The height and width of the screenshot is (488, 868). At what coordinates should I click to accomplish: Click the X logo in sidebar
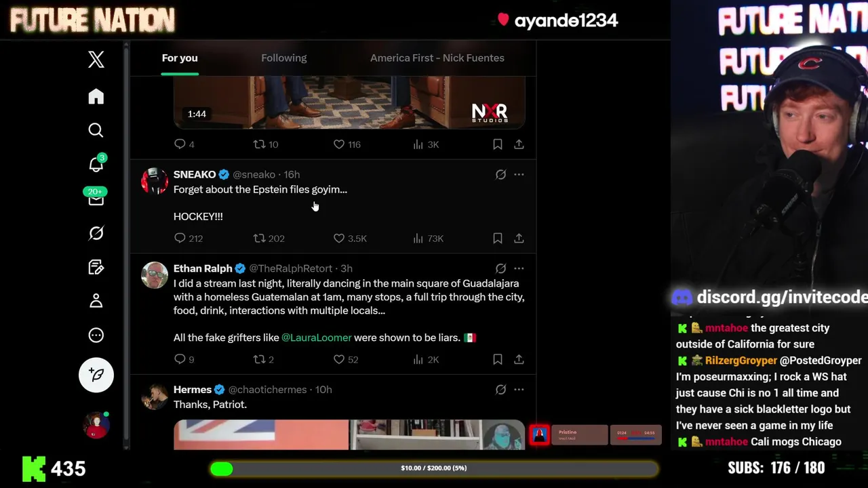pyautogui.click(x=96, y=60)
